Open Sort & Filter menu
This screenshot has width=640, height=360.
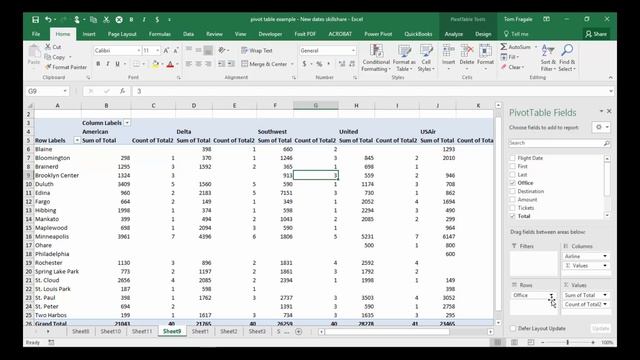tap(548, 58)
